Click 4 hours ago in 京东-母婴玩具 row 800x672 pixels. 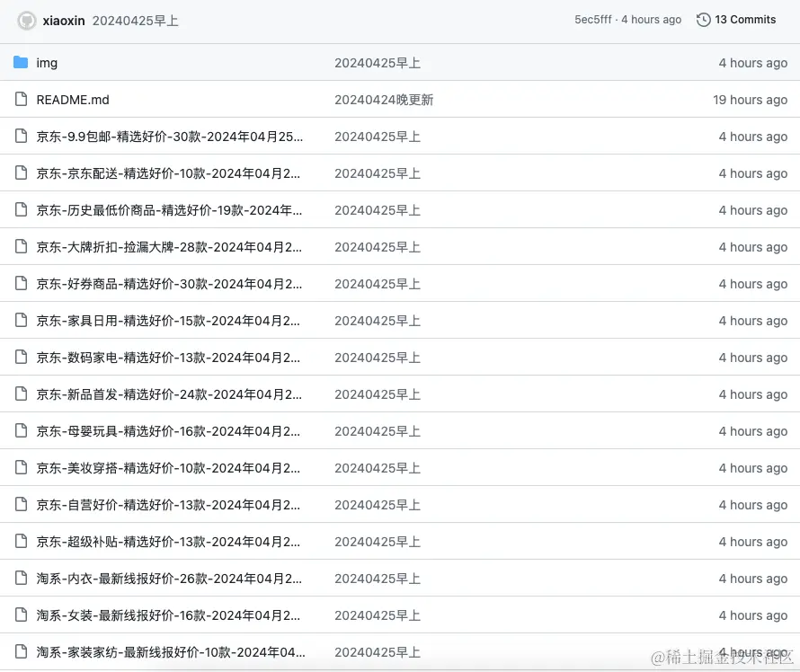click(753, 431)
